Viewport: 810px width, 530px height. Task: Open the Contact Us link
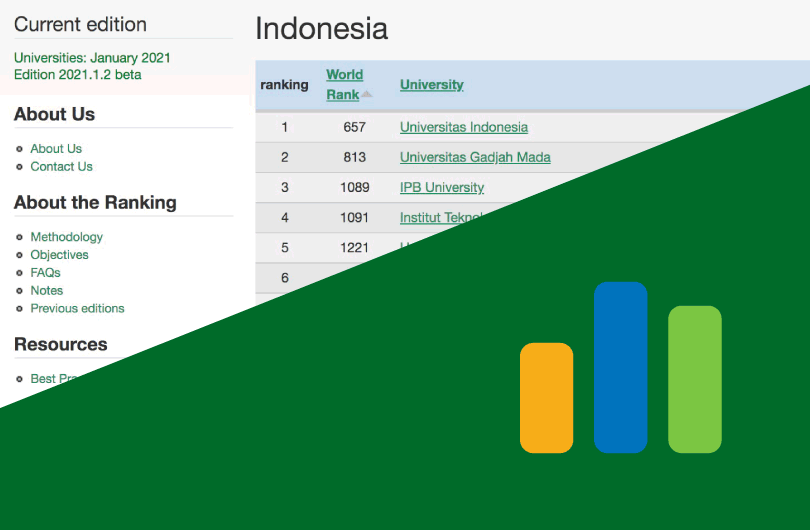pos(61,167)
